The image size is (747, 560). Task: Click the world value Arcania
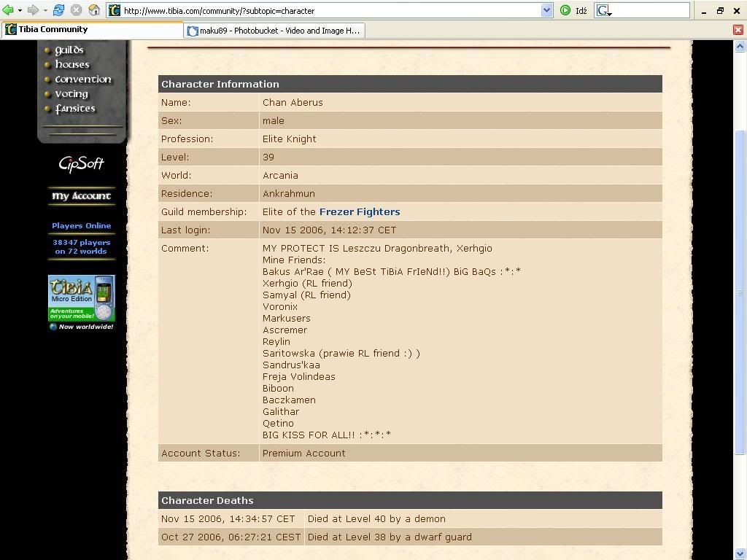coord(280,175)
